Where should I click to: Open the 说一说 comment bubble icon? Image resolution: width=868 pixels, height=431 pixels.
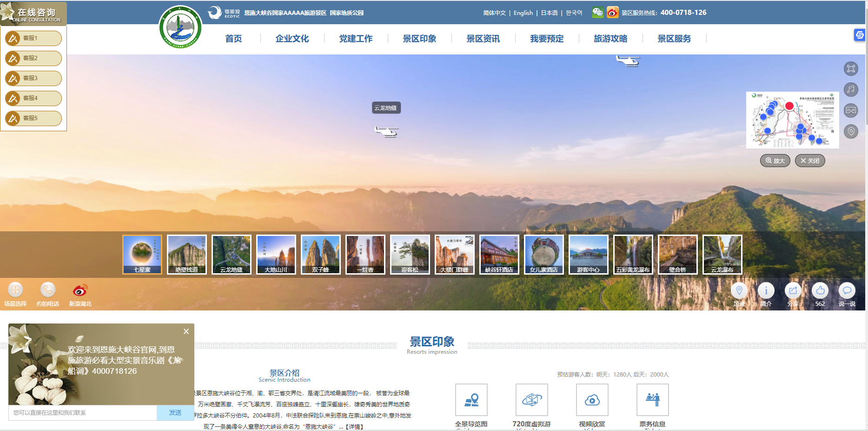(847, 291)
